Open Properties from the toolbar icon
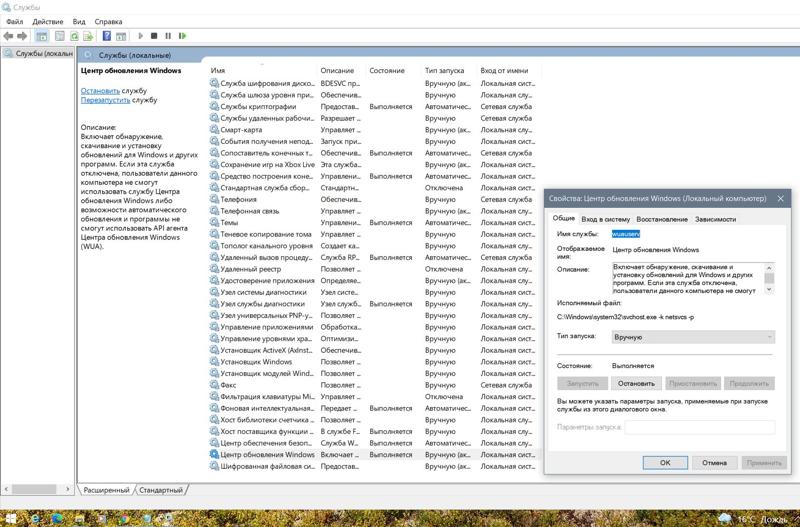Screen dimensions: 800x527 pyautogui.click(x=60, y=36)
